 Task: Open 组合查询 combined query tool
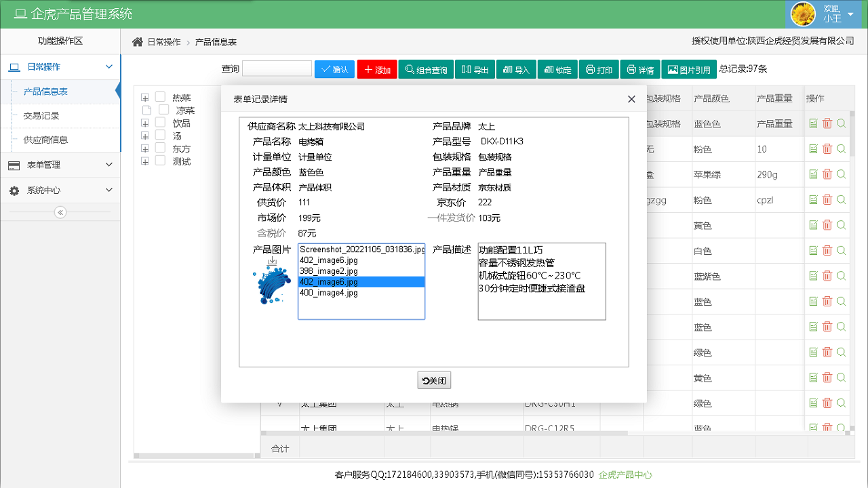pyautogui.click(x=425, y=68)
